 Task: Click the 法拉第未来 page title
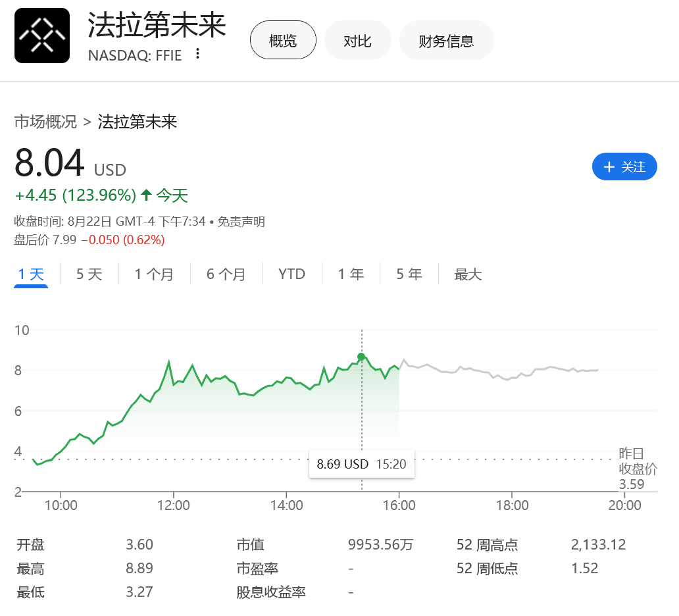(157, 25)
